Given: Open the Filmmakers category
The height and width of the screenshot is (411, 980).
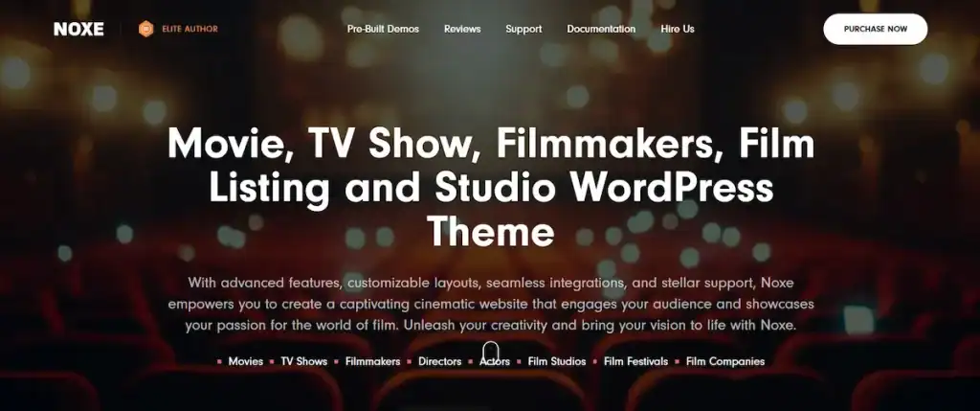Looking at the screenshot, I should [x=372, y=361].
